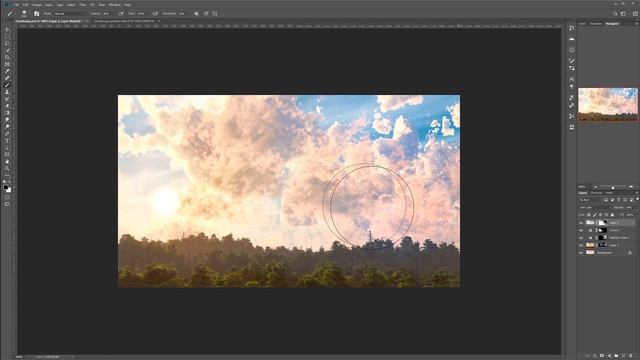Select the Brush tool in toolbar
This screenshot has height=360, width=640.
coord(7,85)
